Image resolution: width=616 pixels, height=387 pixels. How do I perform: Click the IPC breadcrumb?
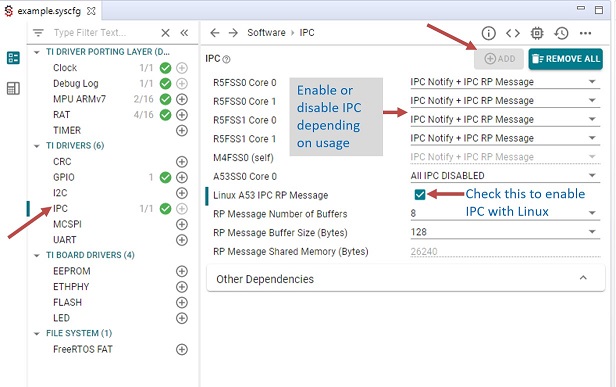click(x=307, y=33)
